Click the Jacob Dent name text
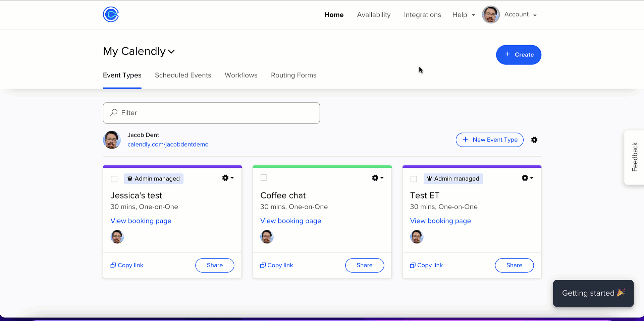Viewport: 644px width, 321px height. (143, 135)
